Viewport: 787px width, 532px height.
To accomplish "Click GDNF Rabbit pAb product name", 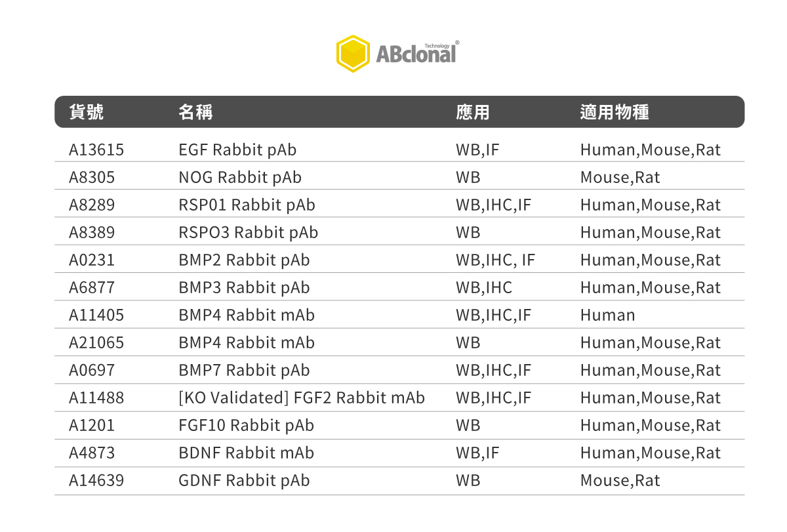I will (244, 481).
